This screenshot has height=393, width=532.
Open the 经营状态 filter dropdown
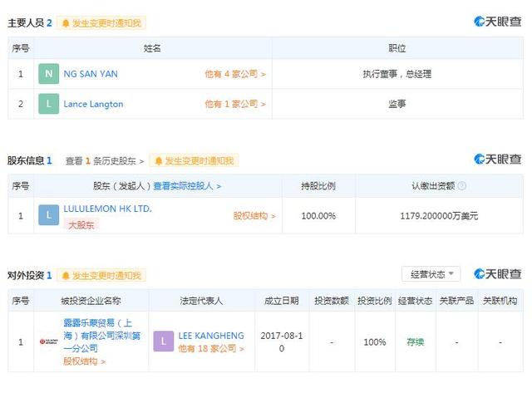pyautogui.click(x=431, y=274)
